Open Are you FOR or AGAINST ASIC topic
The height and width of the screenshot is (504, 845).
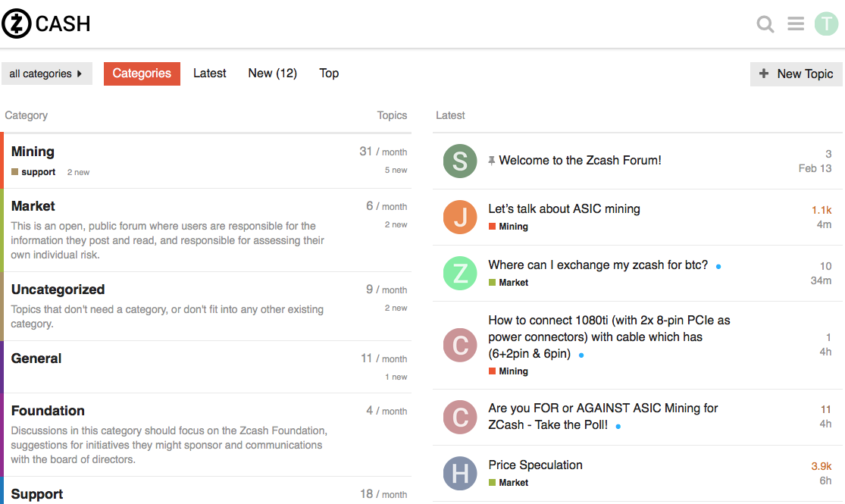(x=603, y=417)
